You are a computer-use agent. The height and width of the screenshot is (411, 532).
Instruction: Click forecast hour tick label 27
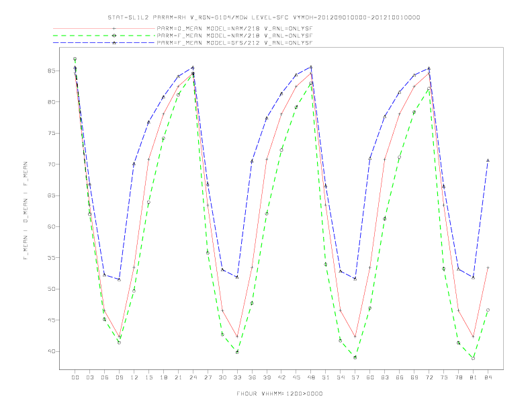coord(208,377)
